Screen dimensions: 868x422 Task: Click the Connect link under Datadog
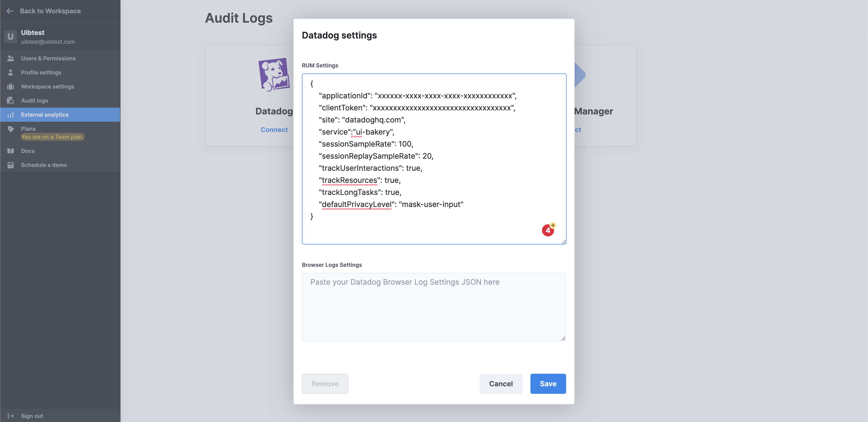(274, 130)
